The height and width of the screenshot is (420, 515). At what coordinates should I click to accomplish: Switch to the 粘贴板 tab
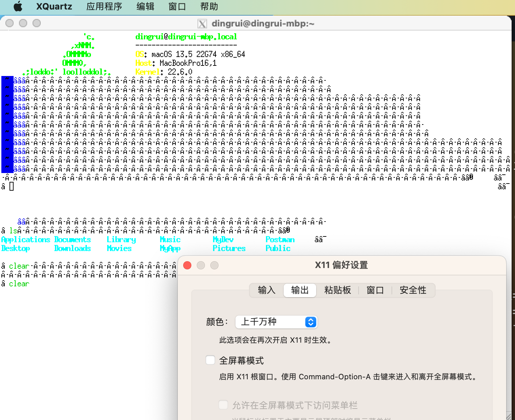[337, 290]
